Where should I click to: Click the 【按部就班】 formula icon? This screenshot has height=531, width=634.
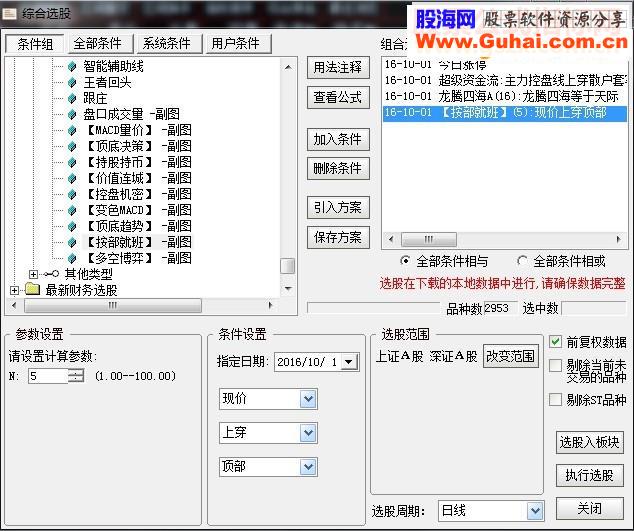coord(72,242)
